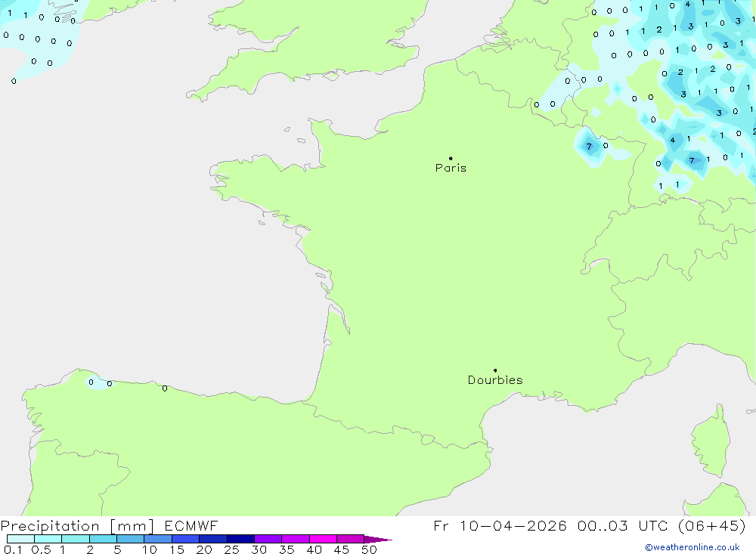Select the Paris map label
756x554 pixels.
coord(451,168)
